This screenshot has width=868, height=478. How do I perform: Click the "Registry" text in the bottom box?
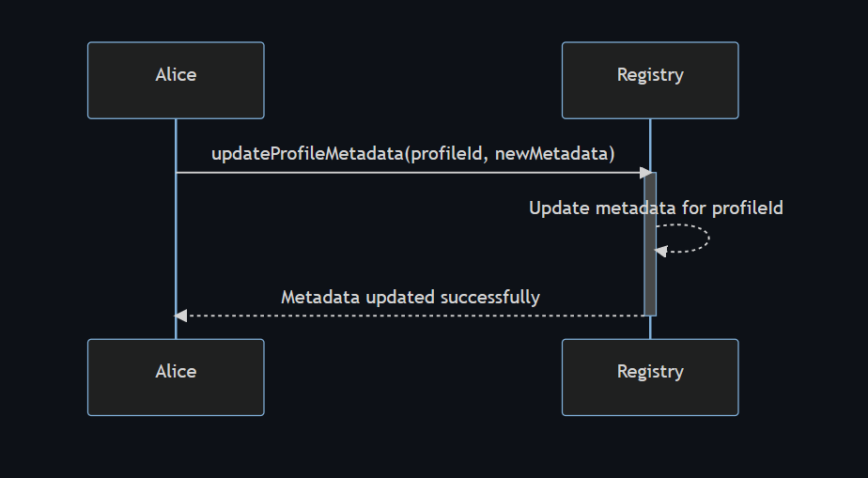(x=650, y=372)
